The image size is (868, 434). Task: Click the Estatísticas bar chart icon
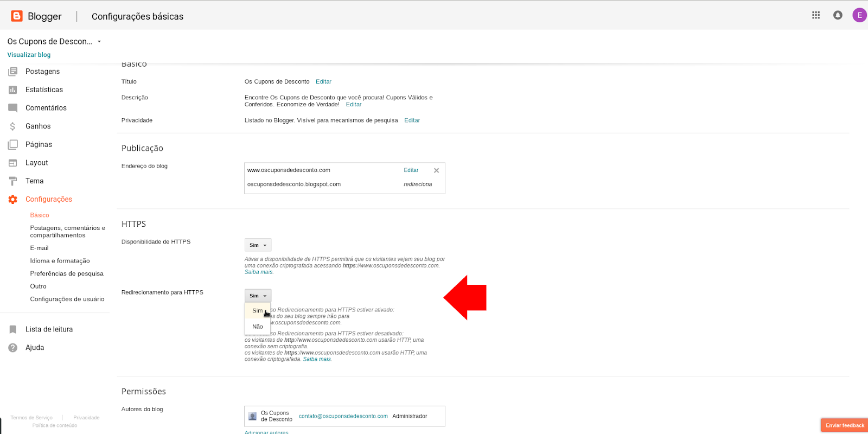coord(13,90)
